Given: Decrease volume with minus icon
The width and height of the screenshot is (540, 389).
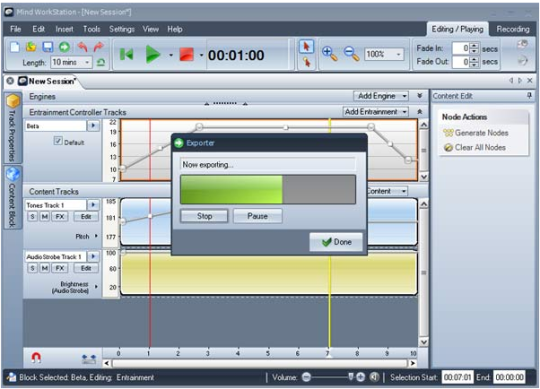Looking at the screenshot, I should [x=306, y=377].
